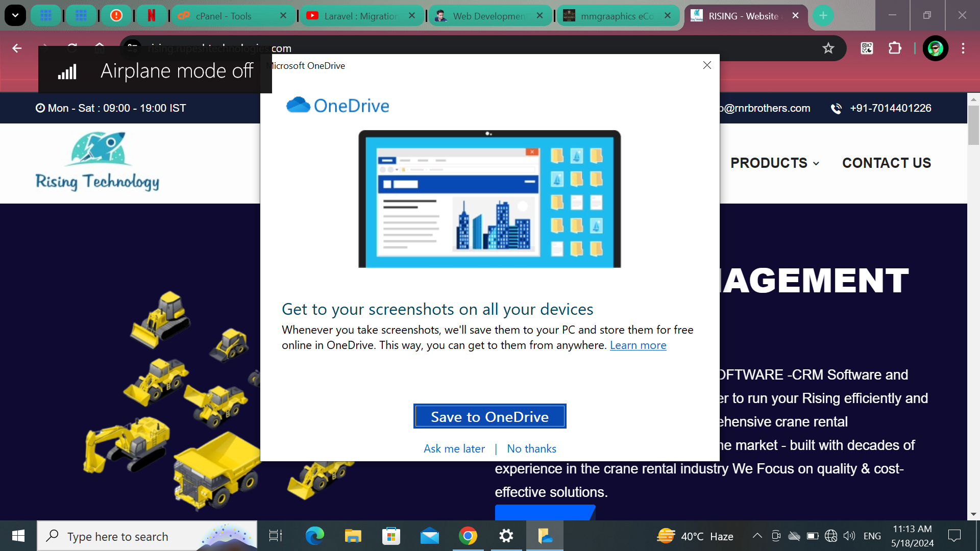Choose Ask me later
The height and width of the screenshot is (551, 980).
click(x=454, y=449)
